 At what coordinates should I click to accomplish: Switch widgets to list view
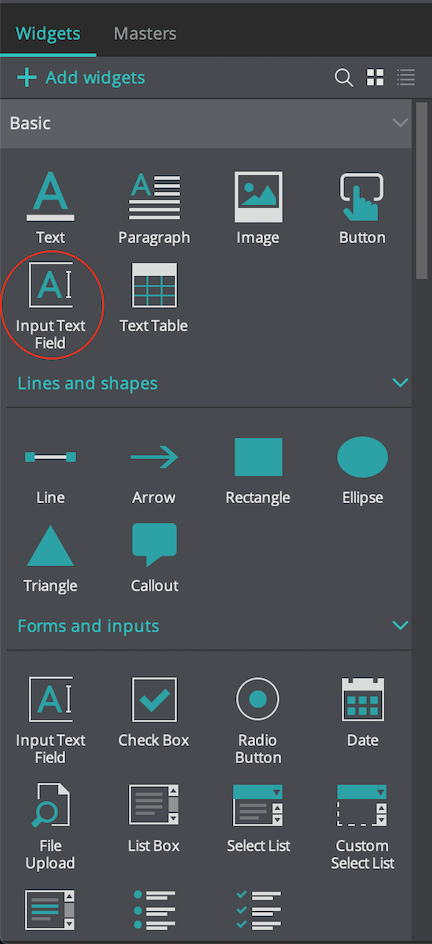pos(406,77)
